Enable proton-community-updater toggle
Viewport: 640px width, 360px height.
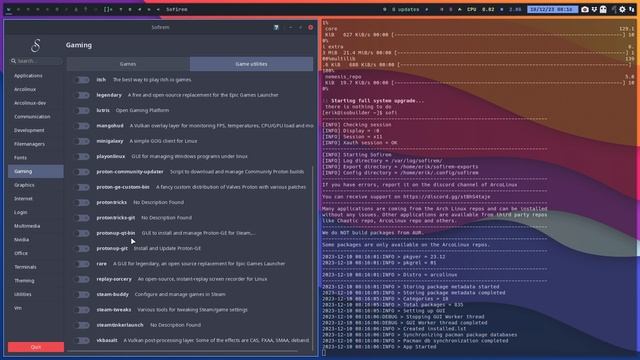[82, 172]
